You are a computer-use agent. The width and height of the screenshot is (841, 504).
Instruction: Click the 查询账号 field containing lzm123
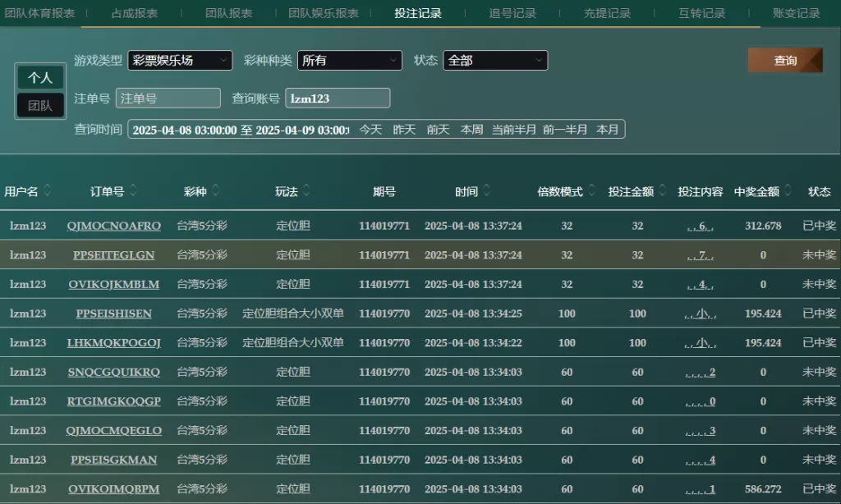pos(337,99)
